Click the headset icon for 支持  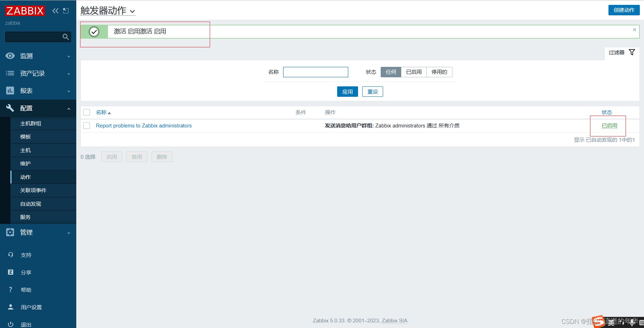click(x=11, y=255)
